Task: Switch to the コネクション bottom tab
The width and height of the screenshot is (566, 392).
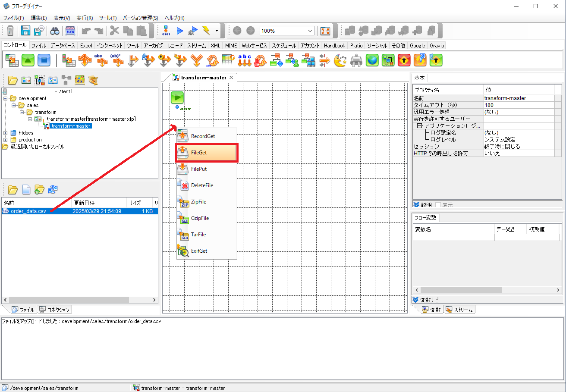Action: 54,310
